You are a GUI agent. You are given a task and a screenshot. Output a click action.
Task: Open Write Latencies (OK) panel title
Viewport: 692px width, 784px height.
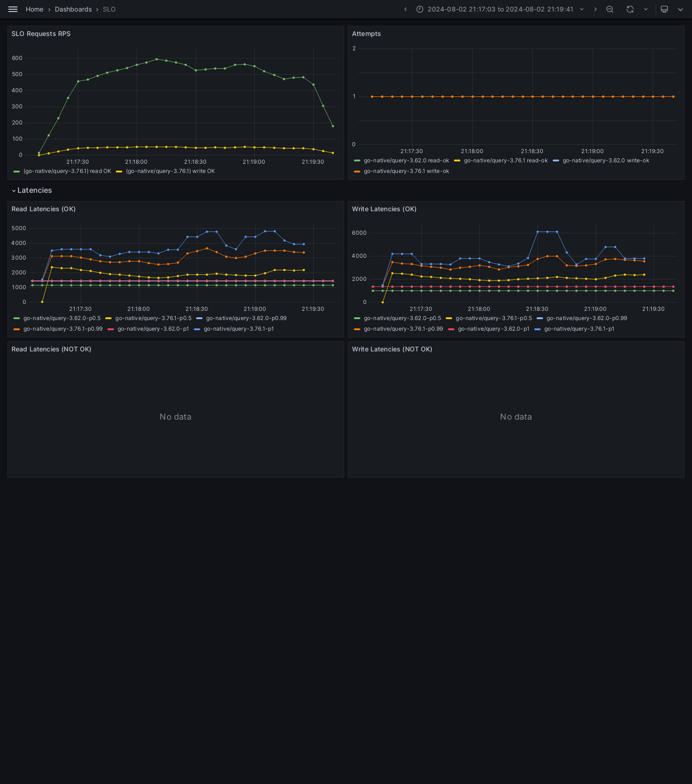[x=384, y=209]
